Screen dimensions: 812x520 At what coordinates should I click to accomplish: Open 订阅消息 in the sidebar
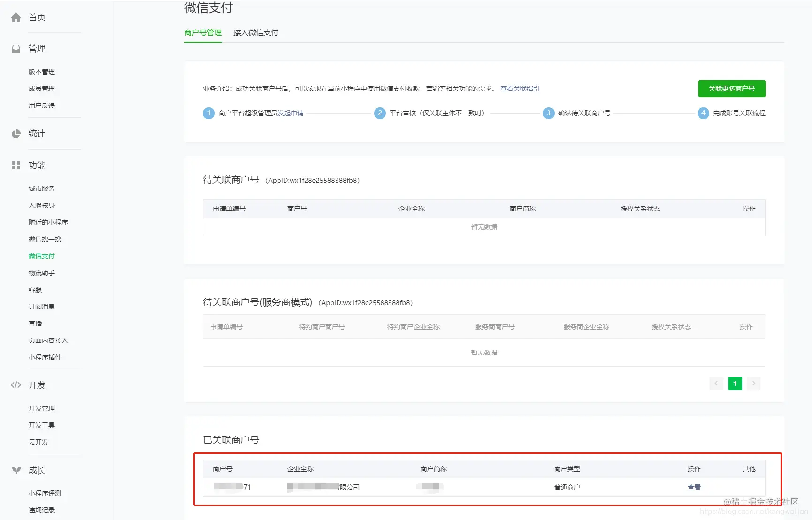42,307
